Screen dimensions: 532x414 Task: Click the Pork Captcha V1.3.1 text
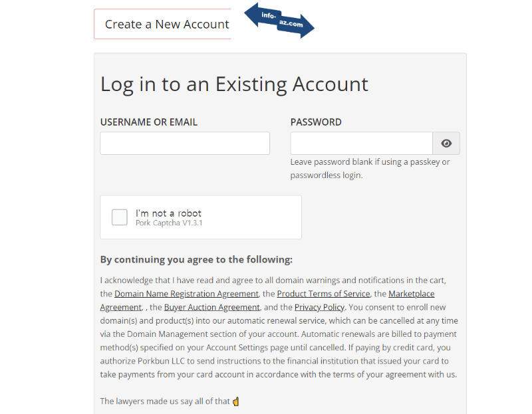tap(169, 223)
